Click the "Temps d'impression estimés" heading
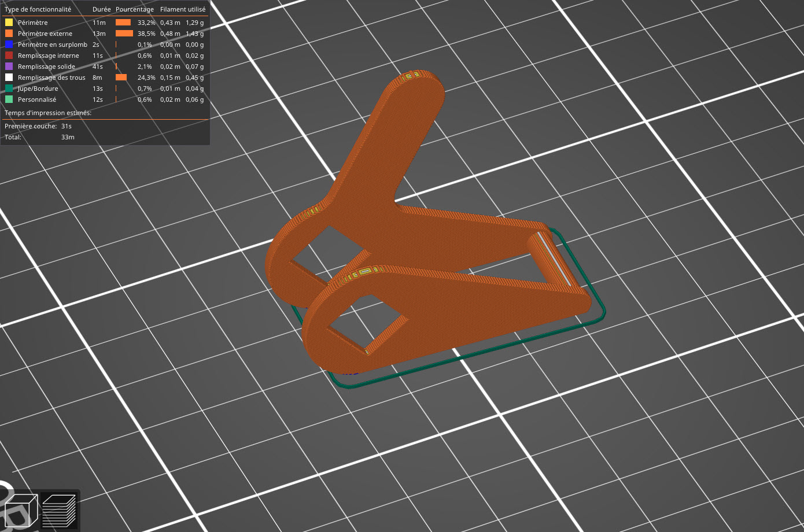The height and width of the screenshot is (532, 804). [48, 113]
